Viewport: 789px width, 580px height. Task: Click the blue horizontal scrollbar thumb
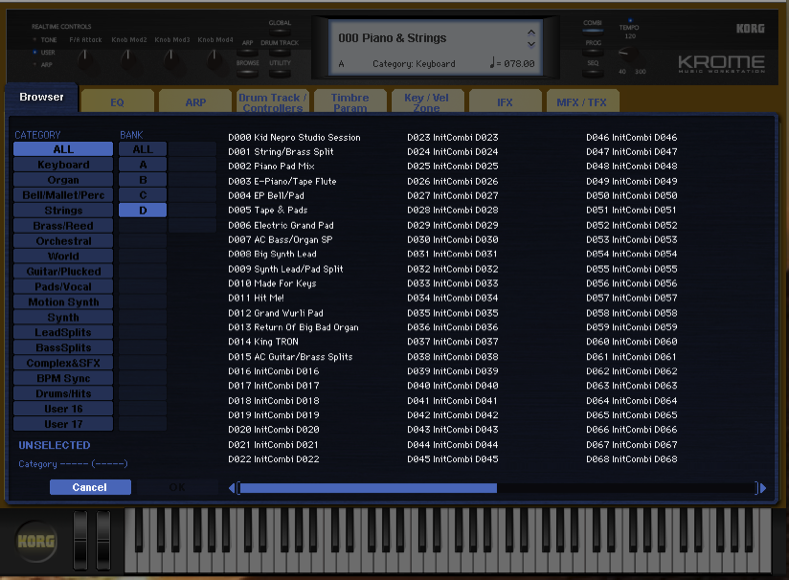point(368,488)
